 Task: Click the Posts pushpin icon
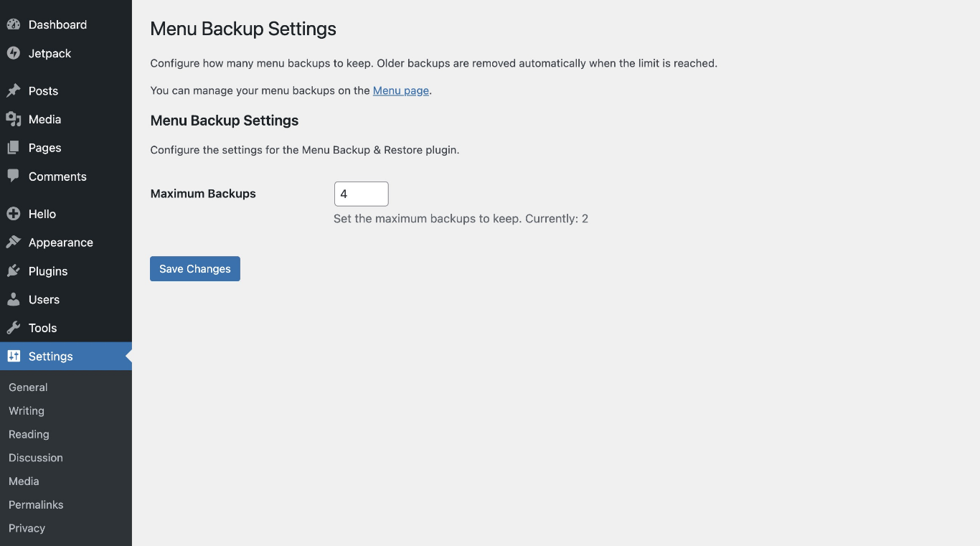(x=14, y=91)
